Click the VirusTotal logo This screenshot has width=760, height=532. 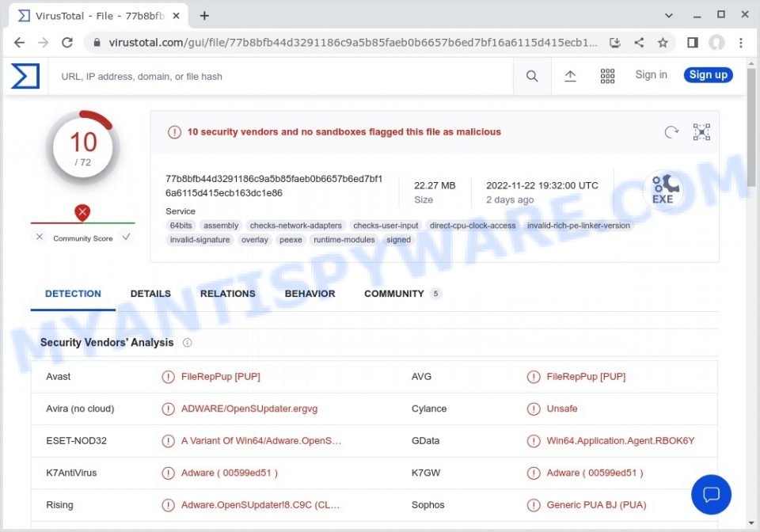point(24,75)
